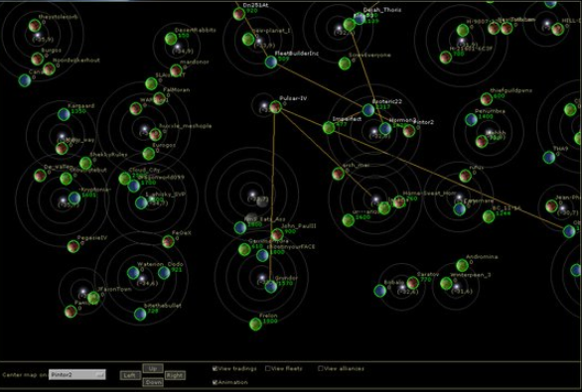Viewport: 582px width, 392px height.
Task: Select the Dm251At planet
Action: coord(239,14)
